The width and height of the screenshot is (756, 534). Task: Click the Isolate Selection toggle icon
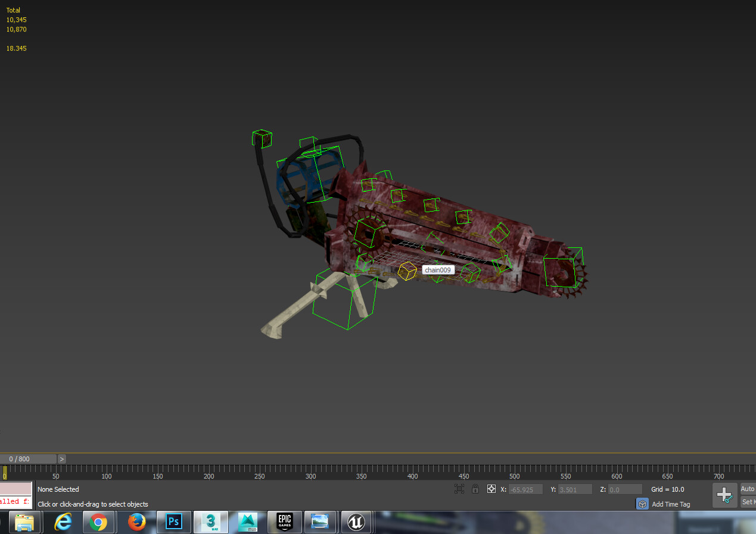coord(459,489)
